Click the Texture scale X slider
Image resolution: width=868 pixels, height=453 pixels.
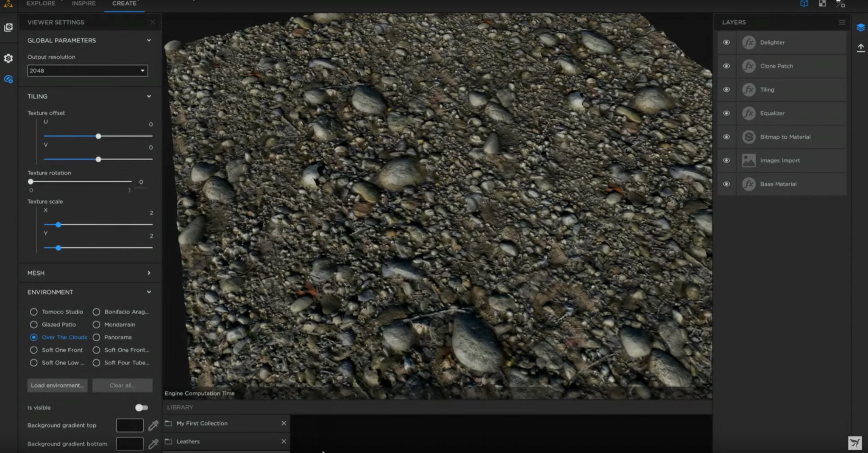click(98, 225)
